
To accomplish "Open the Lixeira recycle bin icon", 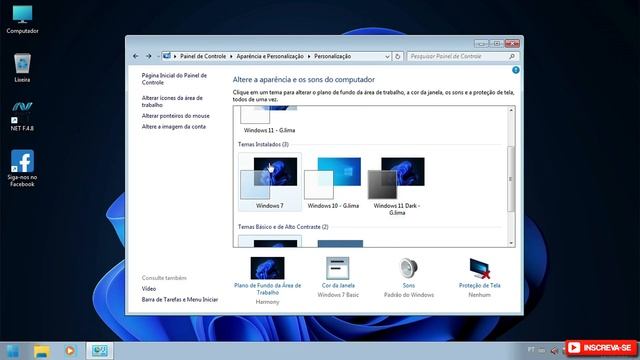I will point(22,68).
